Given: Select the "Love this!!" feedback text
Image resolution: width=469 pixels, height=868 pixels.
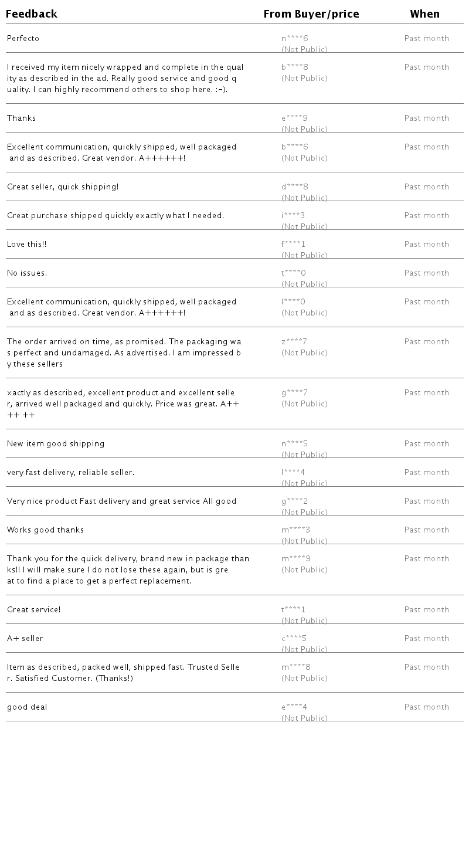Looking at the screenshot, I should tap(26, 245).
